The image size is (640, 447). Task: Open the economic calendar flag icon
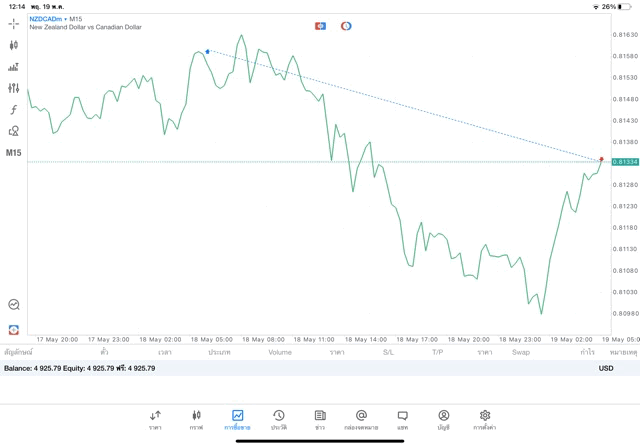320,26
